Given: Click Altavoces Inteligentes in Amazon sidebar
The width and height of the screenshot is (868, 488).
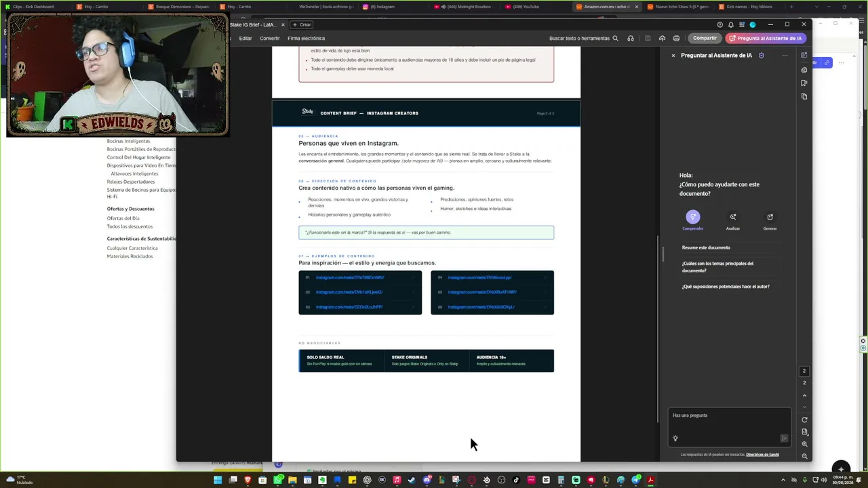Looking at the screenshot, I should (x=134, y=174).
